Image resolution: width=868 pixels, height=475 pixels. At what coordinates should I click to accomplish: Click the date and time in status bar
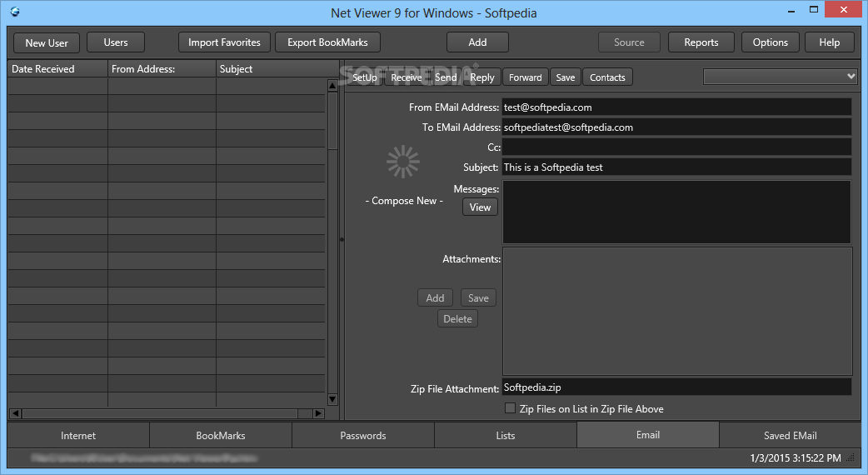point(796,457)
